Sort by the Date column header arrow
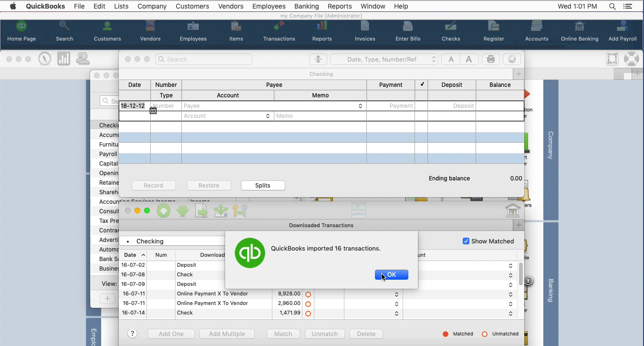This screenshot has height=346, width=644. 143,255
